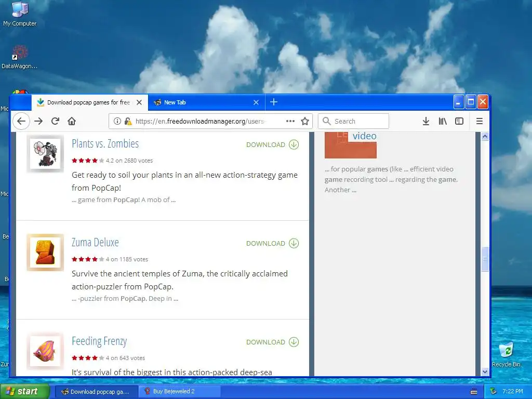Bookmark this page with the star
Viewport: 532px width, 399px height.
pyautogui.click(x=305, y=121)
